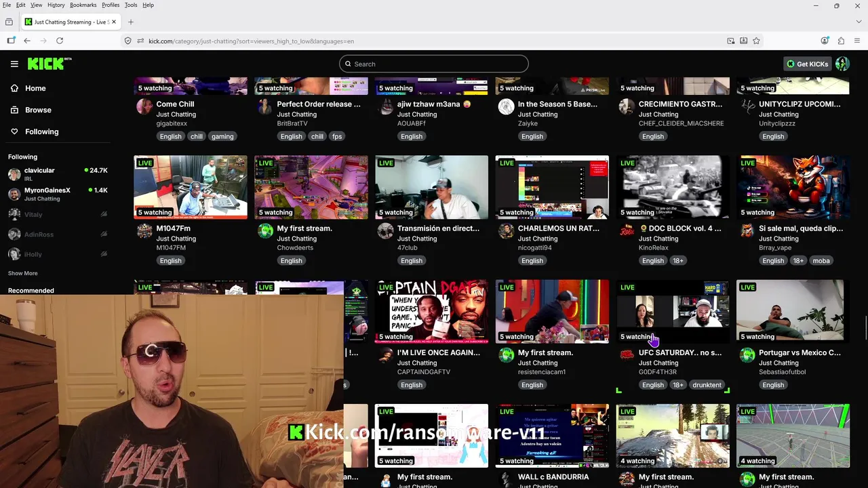Open clavicular channel in Following list
868x488 pixels.
[58, 174]
